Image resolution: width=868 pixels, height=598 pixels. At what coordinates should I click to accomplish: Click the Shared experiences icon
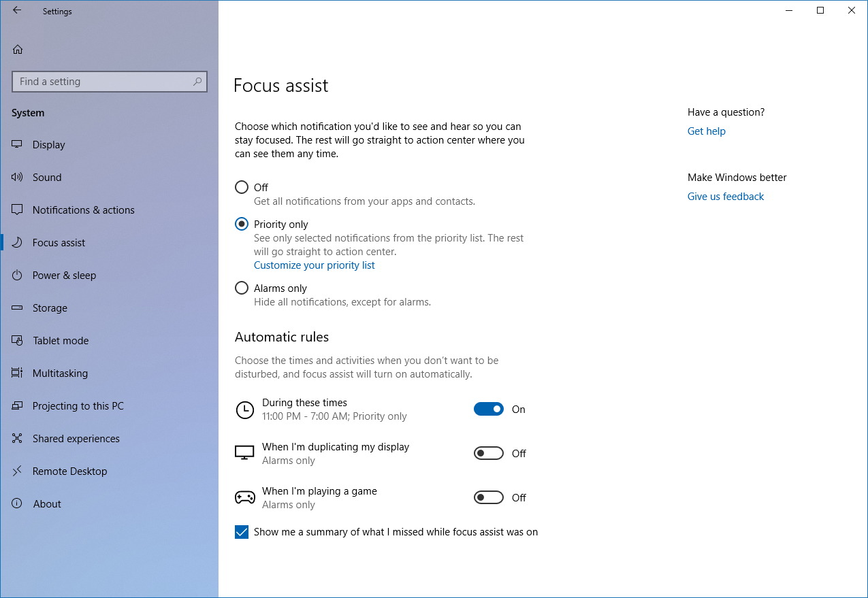[x=18, y=439]
